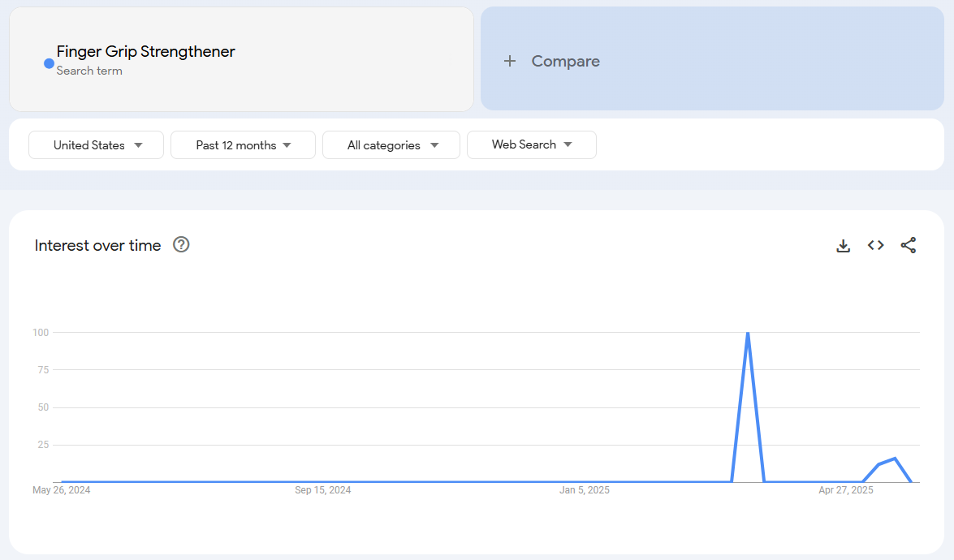The height and width of the screenshot is (560, 954).
Task: Open the United States region dropdown
Action: point(97,145)
